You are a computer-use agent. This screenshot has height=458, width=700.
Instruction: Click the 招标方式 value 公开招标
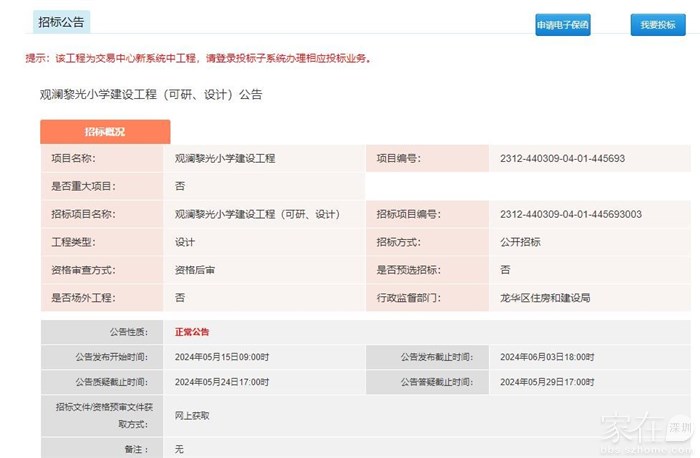520,242
